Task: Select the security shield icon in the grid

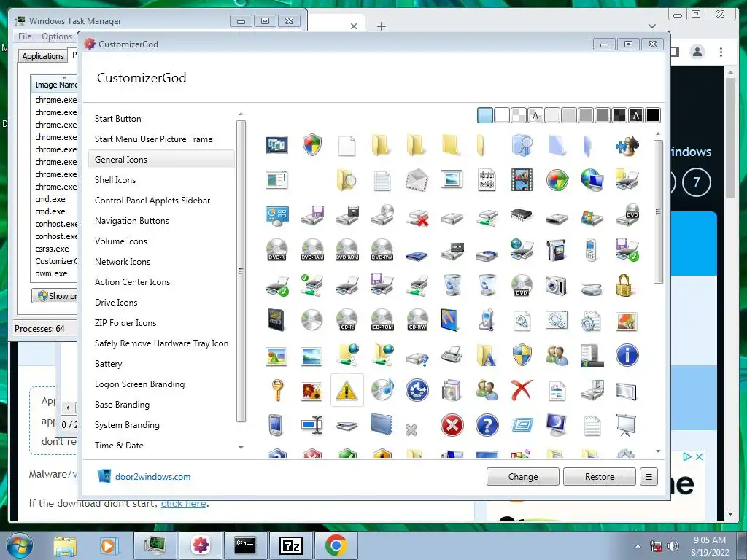Action: point(312,145)
